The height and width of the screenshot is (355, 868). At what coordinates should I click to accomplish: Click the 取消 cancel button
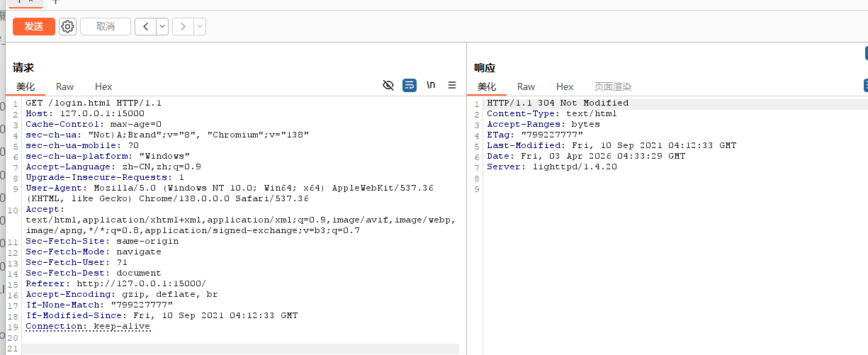point(106,27)
